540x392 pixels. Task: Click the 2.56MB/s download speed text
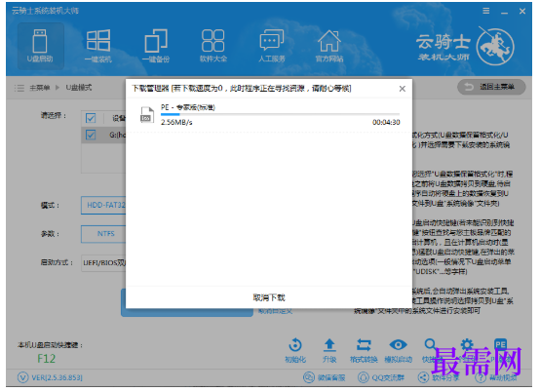176,122
